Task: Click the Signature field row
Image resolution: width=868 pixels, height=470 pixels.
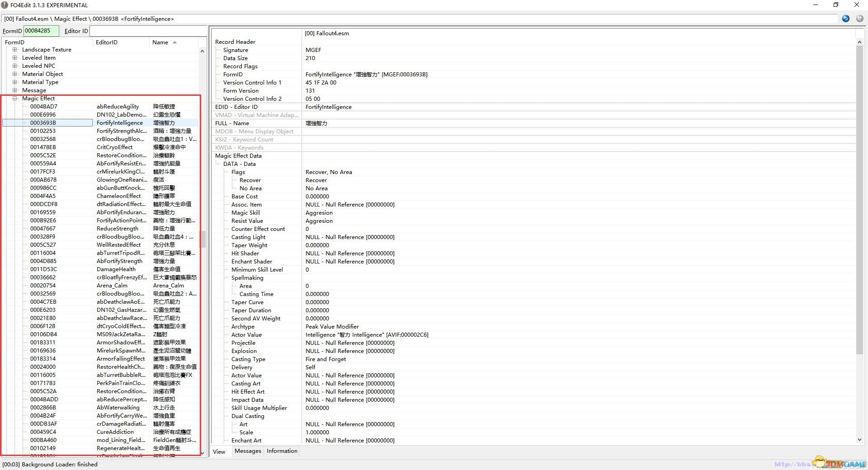Action: pos(533,50)
